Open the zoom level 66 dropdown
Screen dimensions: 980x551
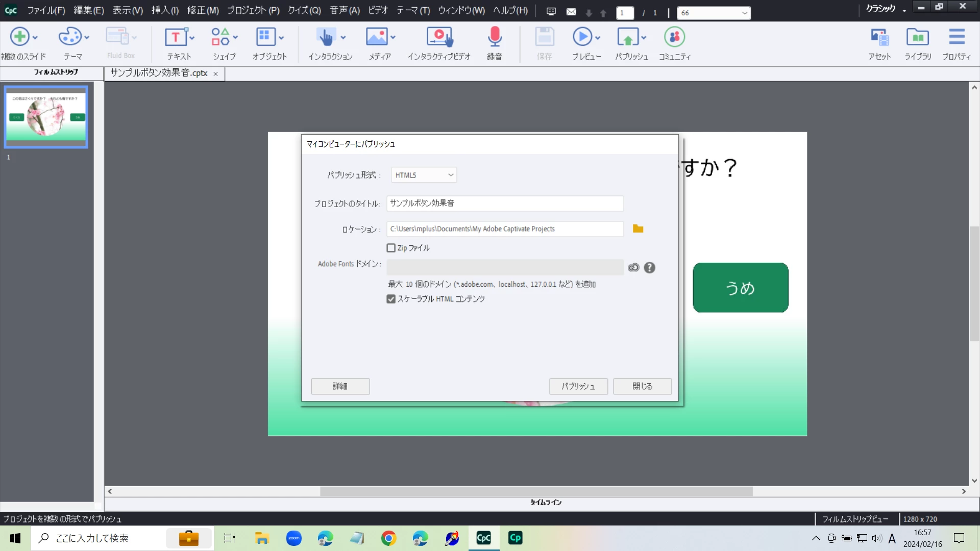point(744,13)
